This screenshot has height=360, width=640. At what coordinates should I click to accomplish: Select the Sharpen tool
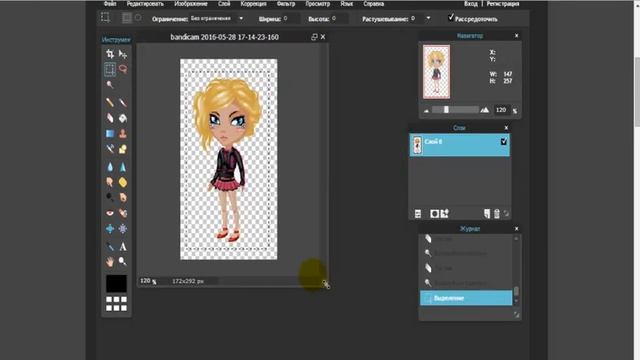[x=123, y=167]
